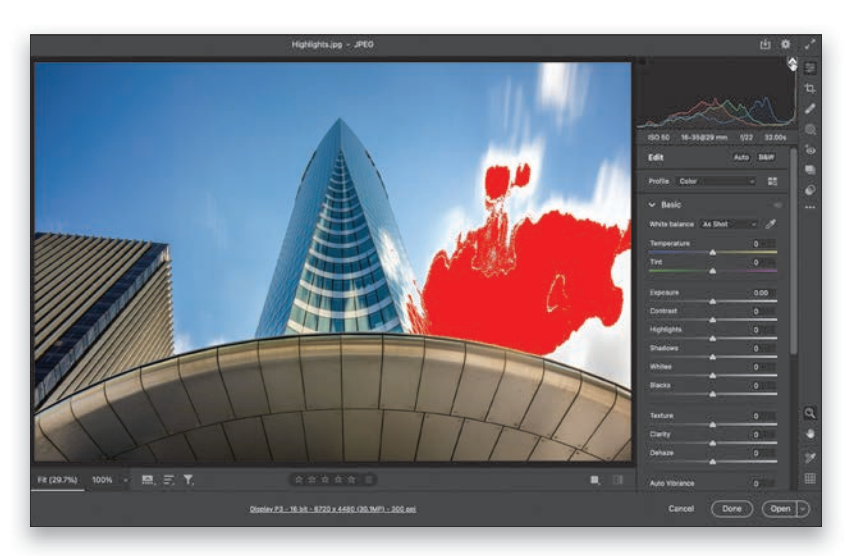846x556 pixels.
Task: Select the Hand tool
Action: click(x=810, y=434)
